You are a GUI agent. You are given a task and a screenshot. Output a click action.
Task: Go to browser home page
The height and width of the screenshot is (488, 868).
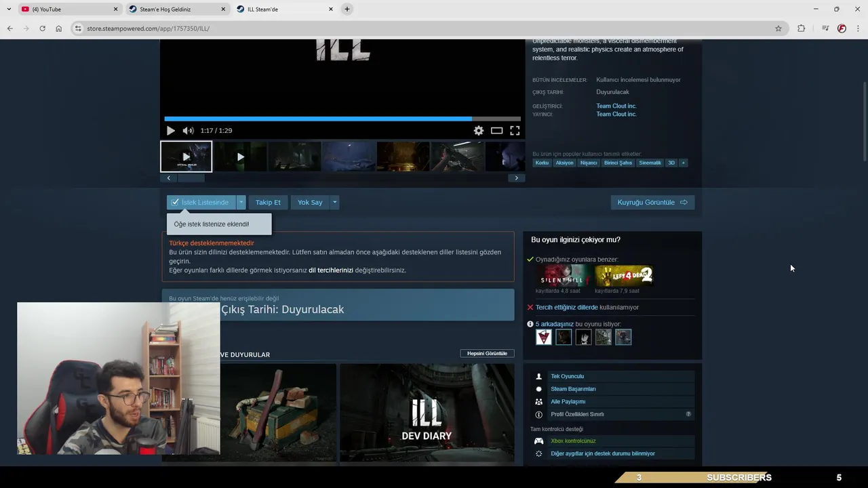click(58, 28)
